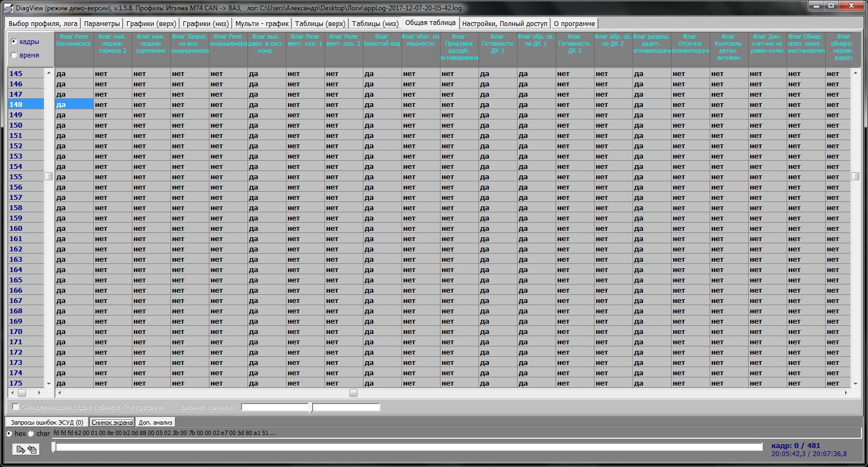Select frame row 160 in the list
The width and height of the screenshot is (868, 467).
(x=16, y=228)
